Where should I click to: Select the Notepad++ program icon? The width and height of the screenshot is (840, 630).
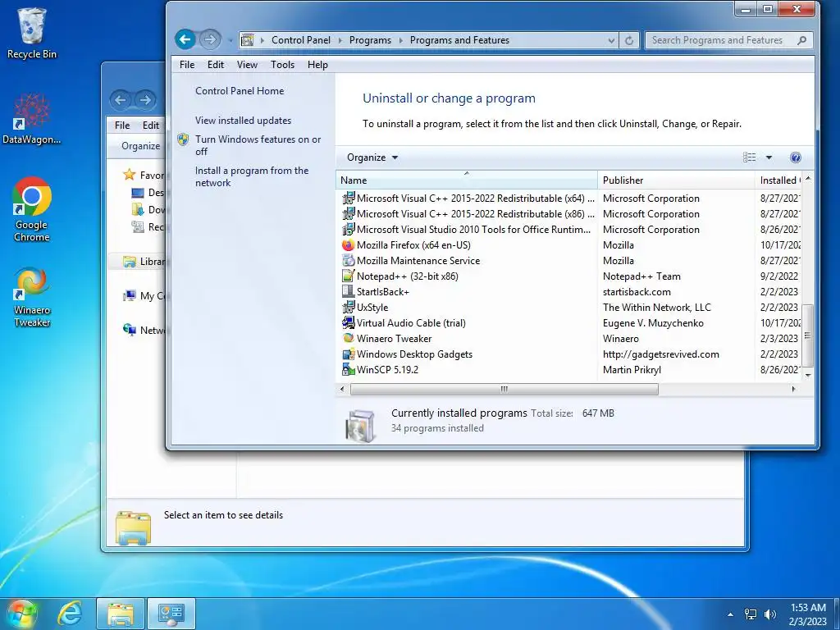(348, 276)
